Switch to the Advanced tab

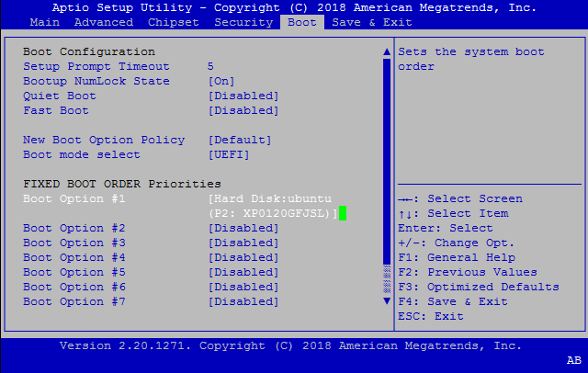tap(103, 21)
